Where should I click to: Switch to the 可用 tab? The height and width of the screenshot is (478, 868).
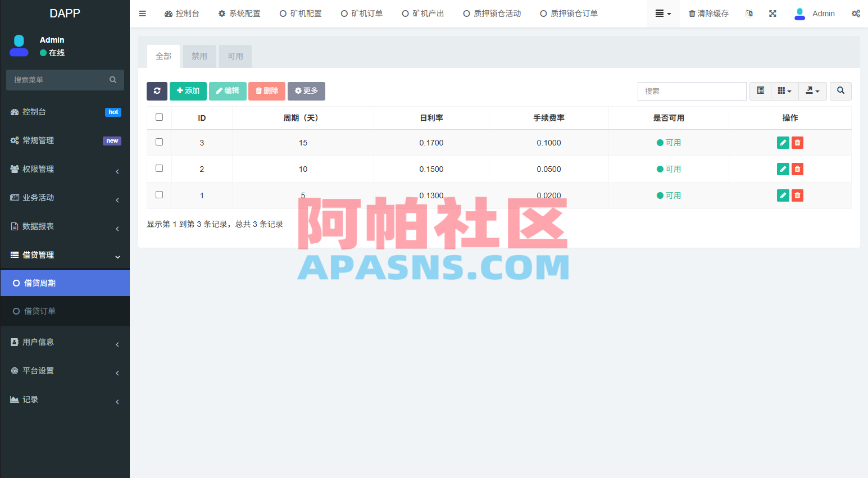[x=235, y=56]
